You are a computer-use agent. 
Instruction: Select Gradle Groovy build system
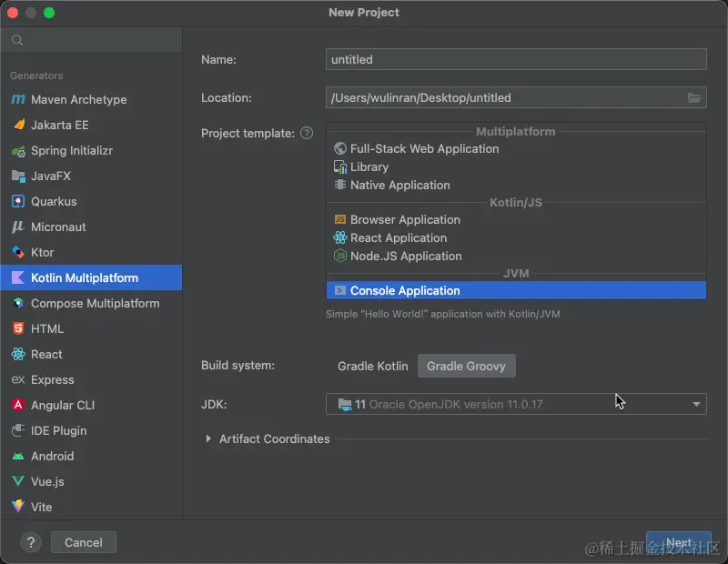point(466,366)
